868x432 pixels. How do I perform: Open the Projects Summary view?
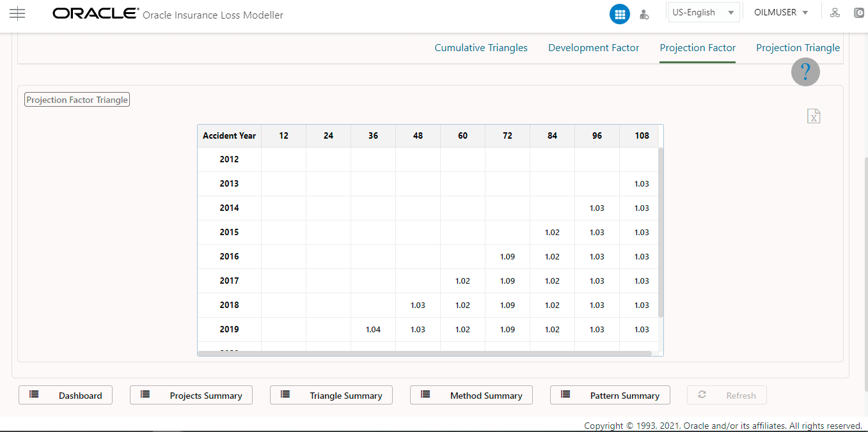coord(191,395)
